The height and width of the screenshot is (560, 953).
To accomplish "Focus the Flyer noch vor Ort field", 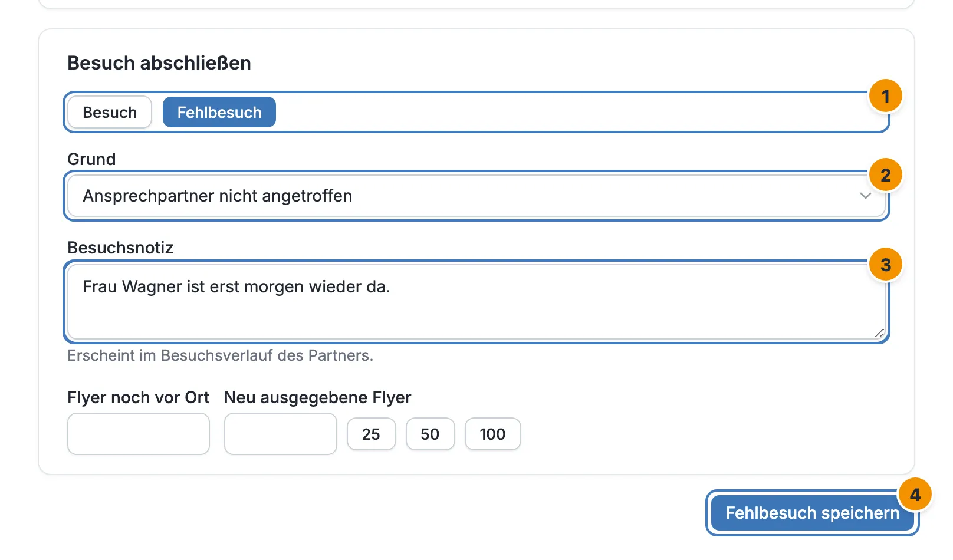I will tap(139, 434).
